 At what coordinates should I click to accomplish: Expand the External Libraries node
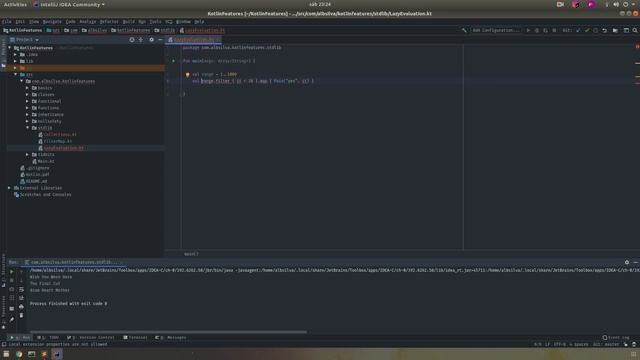[10, 188]
